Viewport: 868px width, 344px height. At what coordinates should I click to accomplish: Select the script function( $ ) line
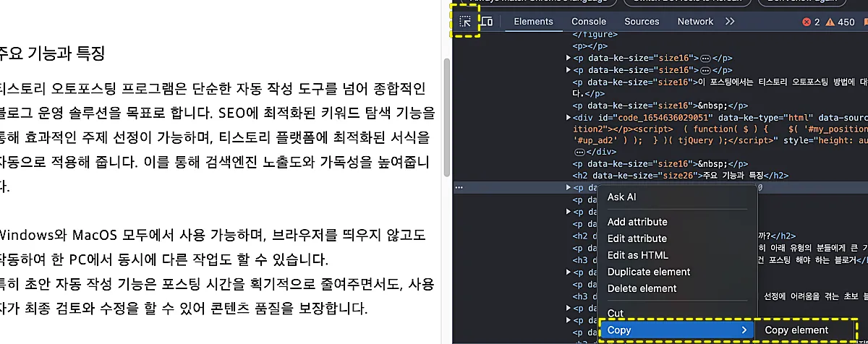720,129
